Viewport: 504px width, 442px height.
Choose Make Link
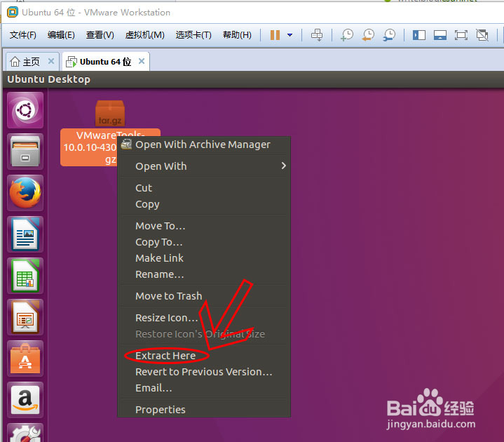click(x=204, y=258)
